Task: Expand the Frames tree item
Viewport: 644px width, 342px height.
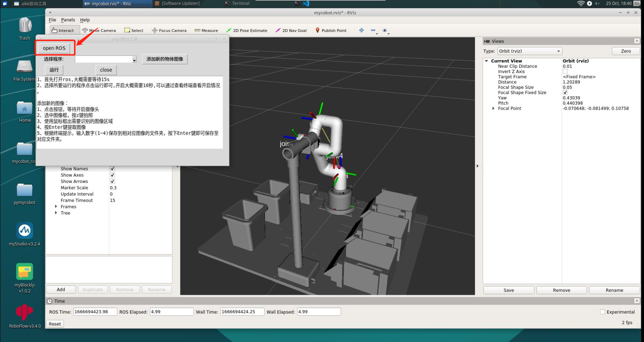Action: click(56, 207)
